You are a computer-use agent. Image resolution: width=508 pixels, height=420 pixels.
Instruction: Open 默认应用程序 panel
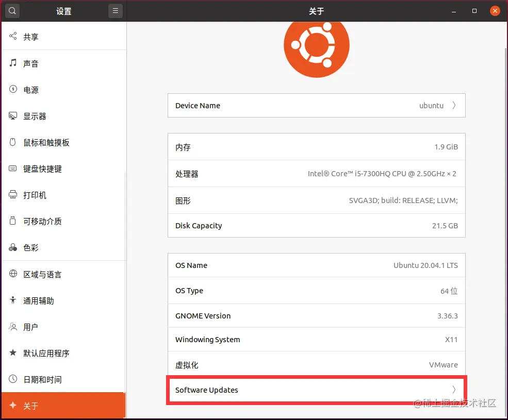coord(64,354)
